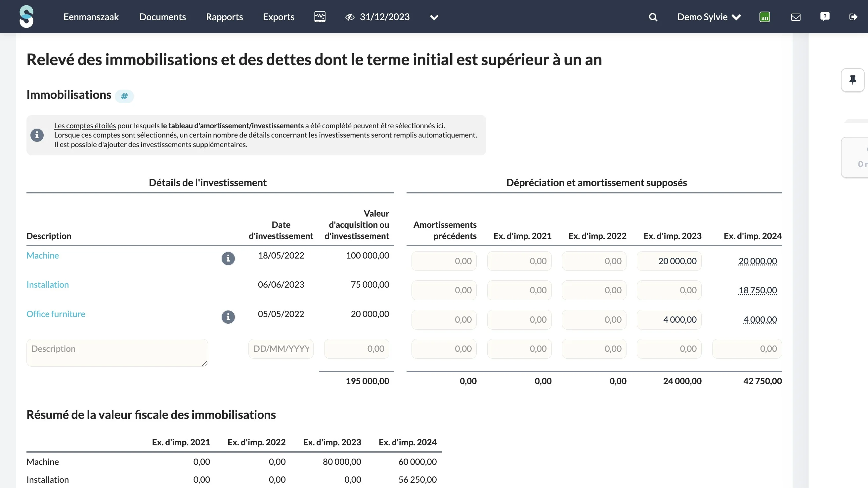This screenshot has width=868, height=488.
Task: Click the new row Description text area
Action: [117, 353]
